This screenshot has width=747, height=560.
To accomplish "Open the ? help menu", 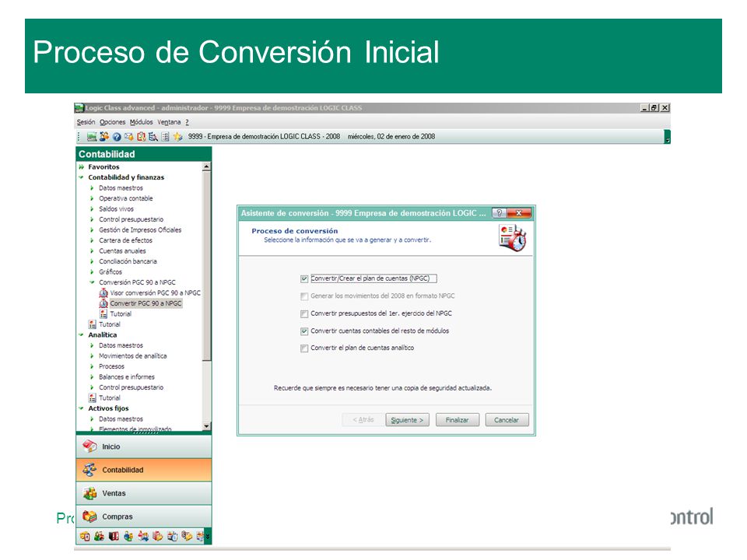I will 188,122.
